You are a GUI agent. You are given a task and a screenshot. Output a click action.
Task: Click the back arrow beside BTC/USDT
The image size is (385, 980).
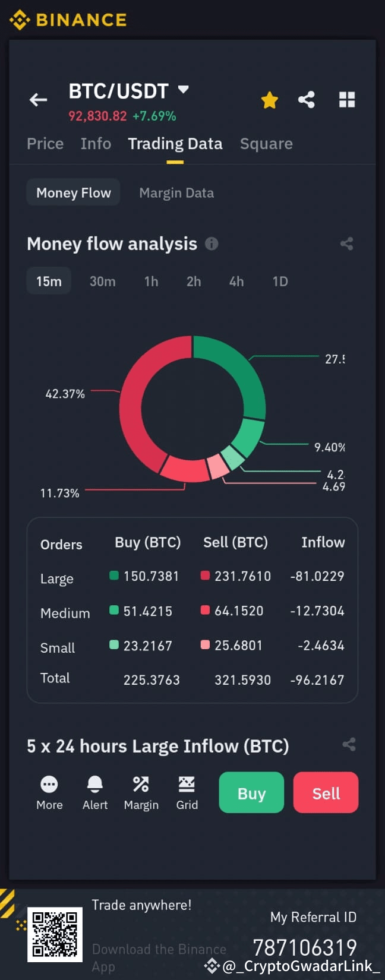coord(38,100)
